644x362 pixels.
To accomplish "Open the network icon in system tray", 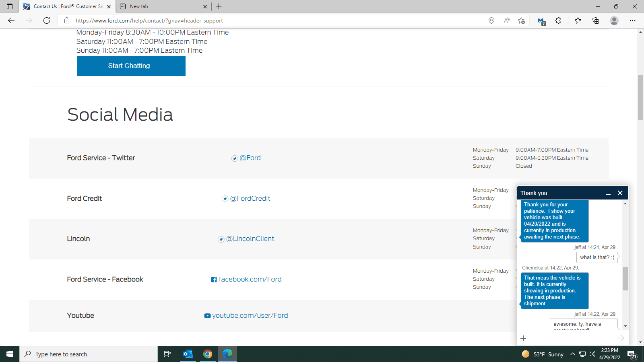I will [x=582, y=354].
